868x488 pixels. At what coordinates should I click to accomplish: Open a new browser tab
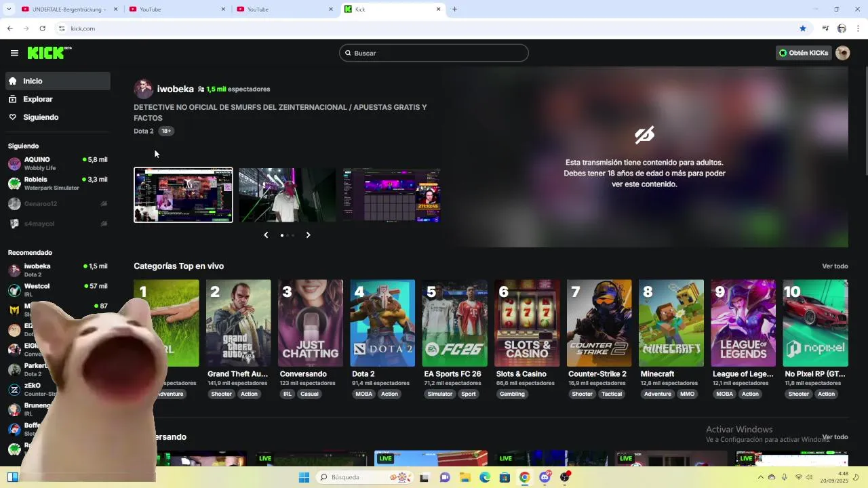point(454,9)
